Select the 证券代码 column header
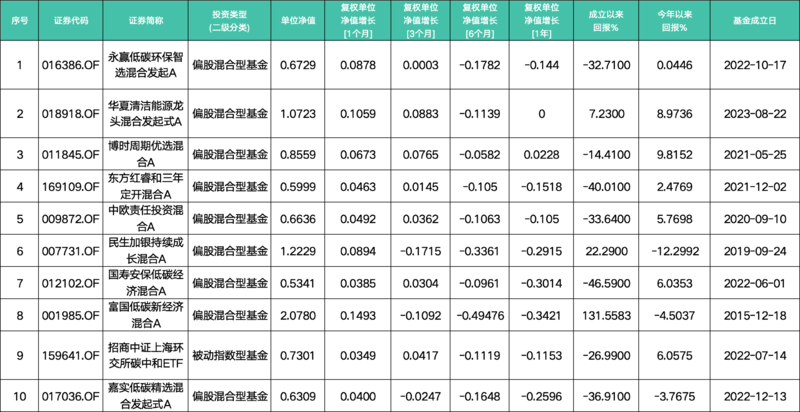 (x=70, y=21)
